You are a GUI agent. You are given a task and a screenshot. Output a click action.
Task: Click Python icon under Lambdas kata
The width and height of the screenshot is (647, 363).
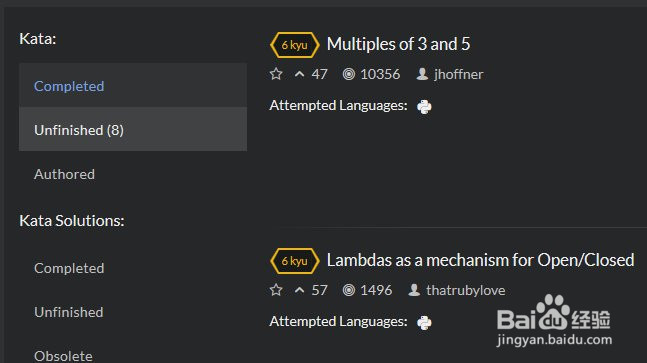pyautogui.click(x=424, y=322)
